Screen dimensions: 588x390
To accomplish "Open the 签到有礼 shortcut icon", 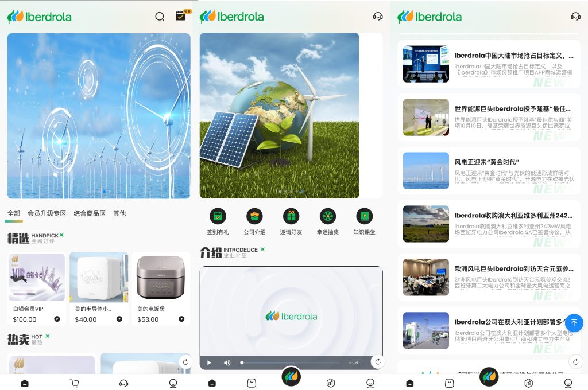I will pos(218,216).
